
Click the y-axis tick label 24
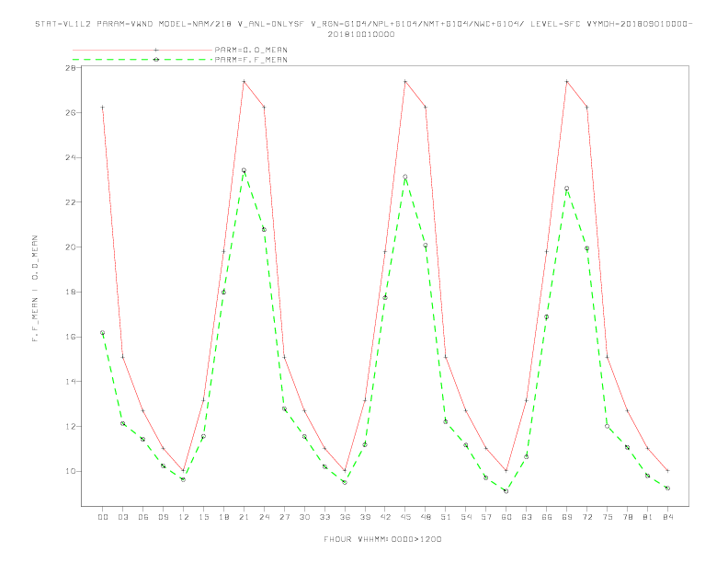pyautogui.click(x=71, y=157)
